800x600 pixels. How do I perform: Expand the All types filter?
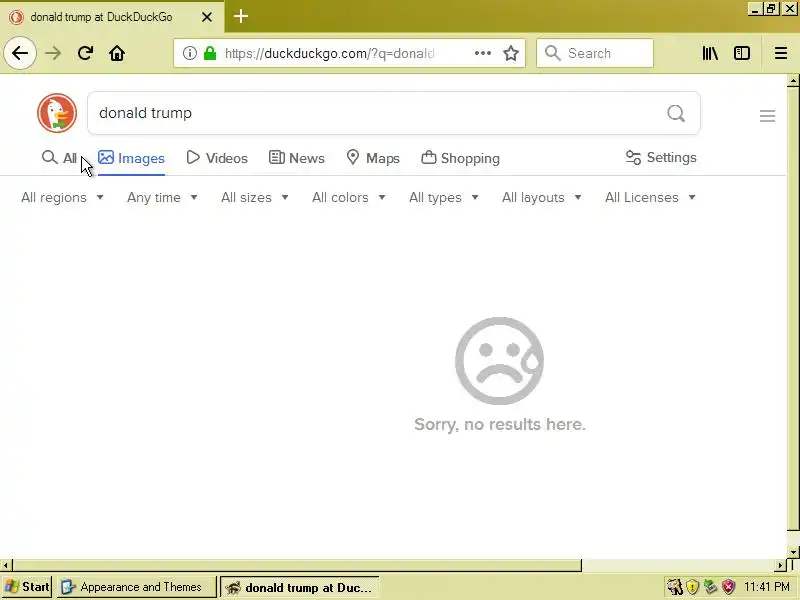(444, 197)
